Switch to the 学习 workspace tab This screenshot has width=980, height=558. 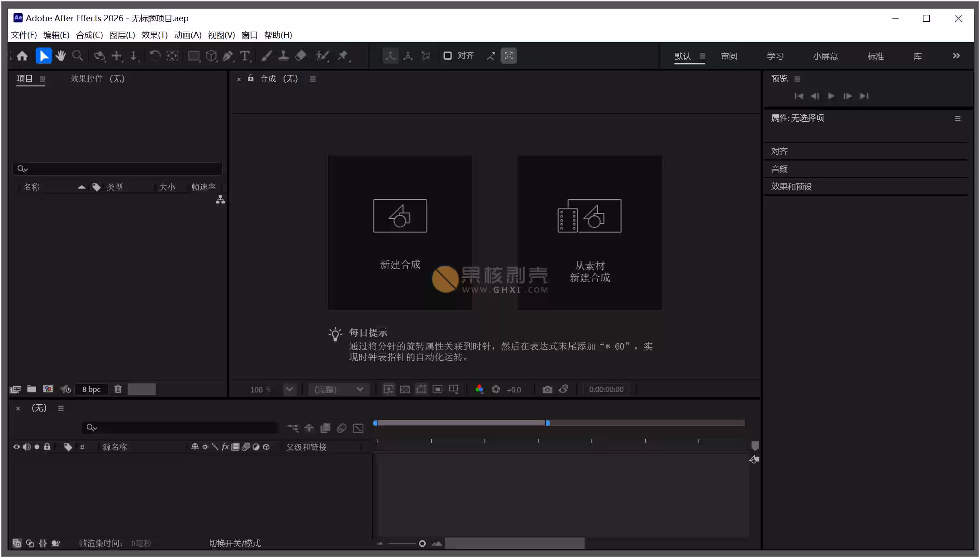(775, 57)
